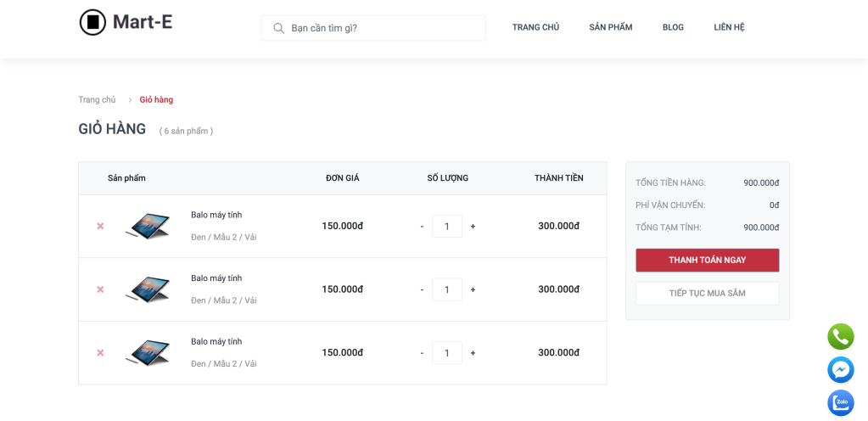The image size is (868, 421).
Task: Decrease quantity of third product
Action: [x=422, y=353]
